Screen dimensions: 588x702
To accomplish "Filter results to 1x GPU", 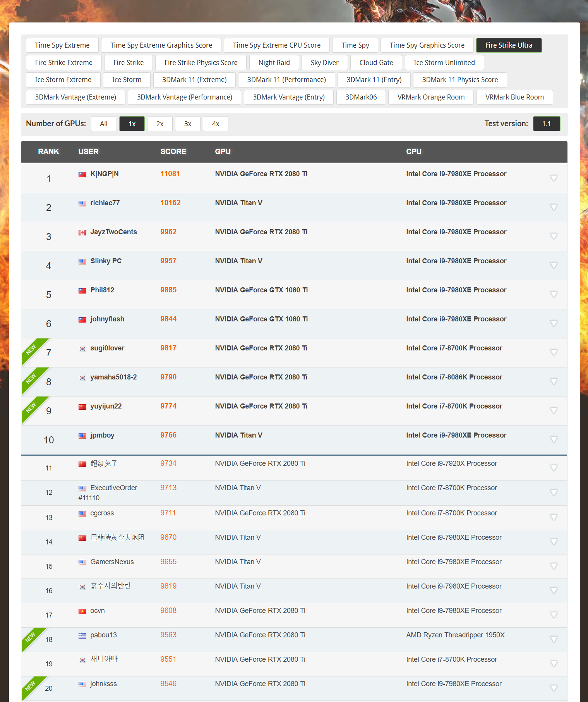I will click(x=132, y=124).
